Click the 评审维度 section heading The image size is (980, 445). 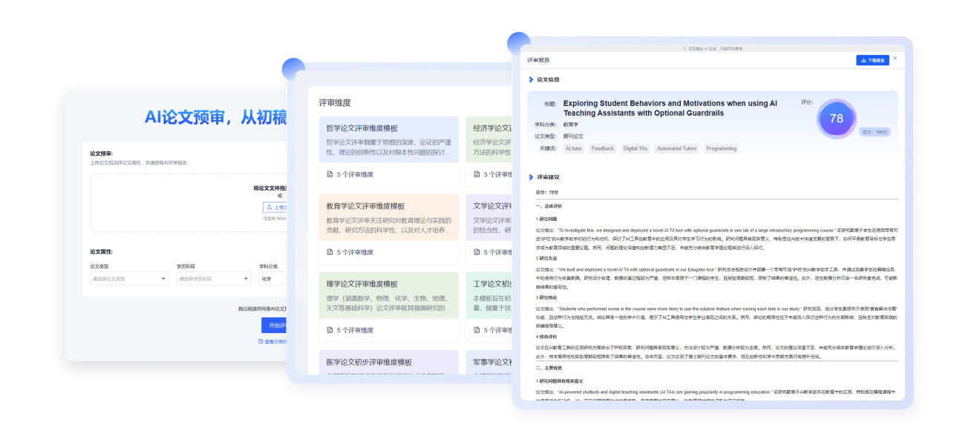334,102
